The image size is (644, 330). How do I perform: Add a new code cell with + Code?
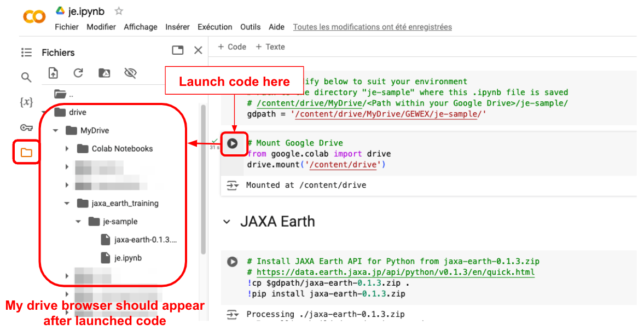point(232,47)
